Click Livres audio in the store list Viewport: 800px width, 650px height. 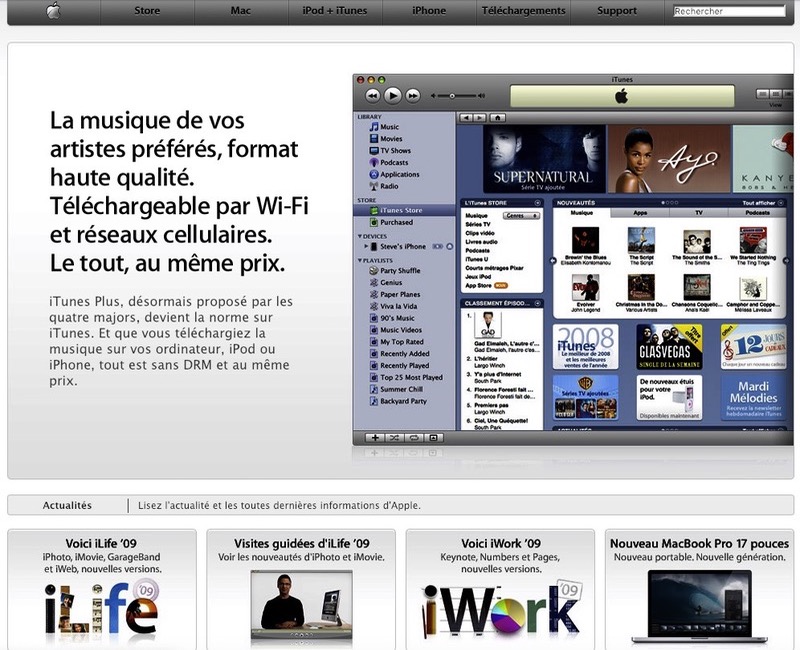[x=481, y=242]
